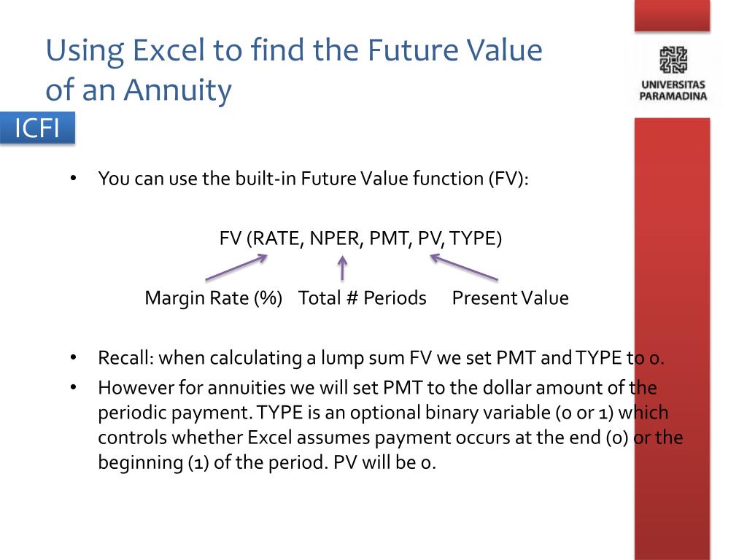Click the upward arrow under NPER
The height and width of the screenshot is (560, 747).
coord(342,268)
